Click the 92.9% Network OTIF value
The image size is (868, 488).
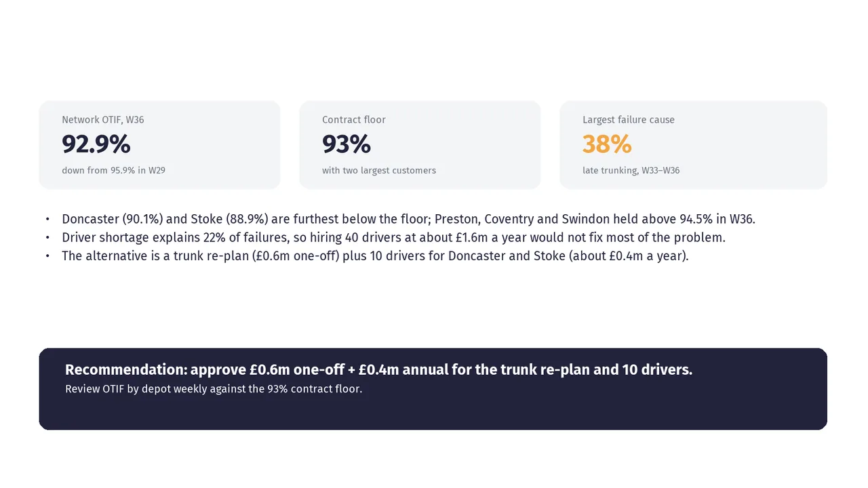(x=96, y=144)
